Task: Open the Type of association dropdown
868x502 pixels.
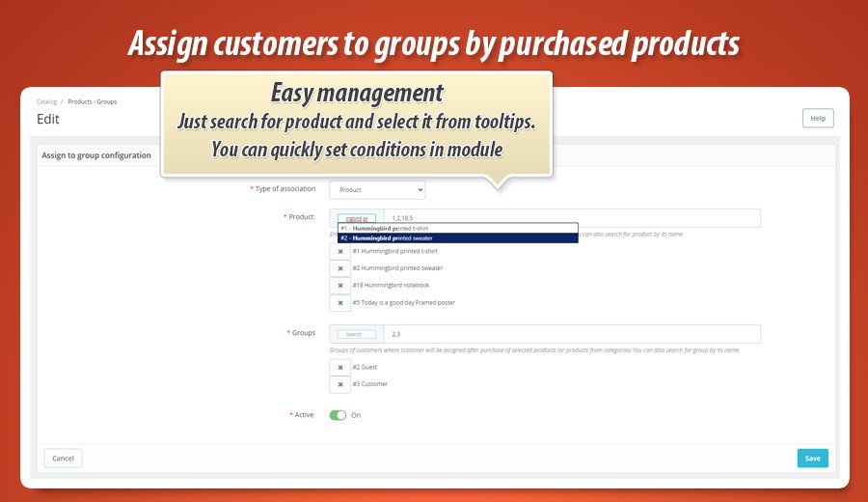Action: point(377,190)
